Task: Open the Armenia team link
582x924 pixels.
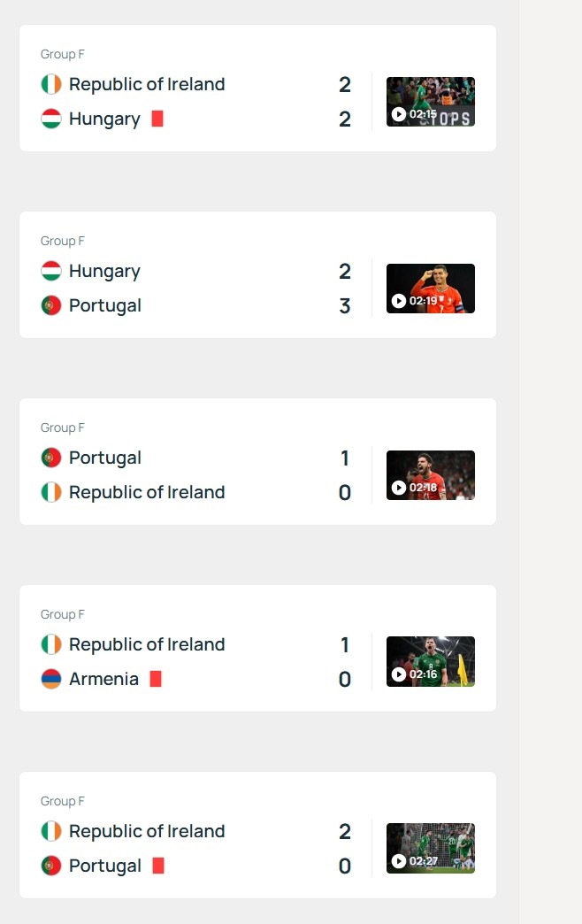Action: click(x=103, y=679)
